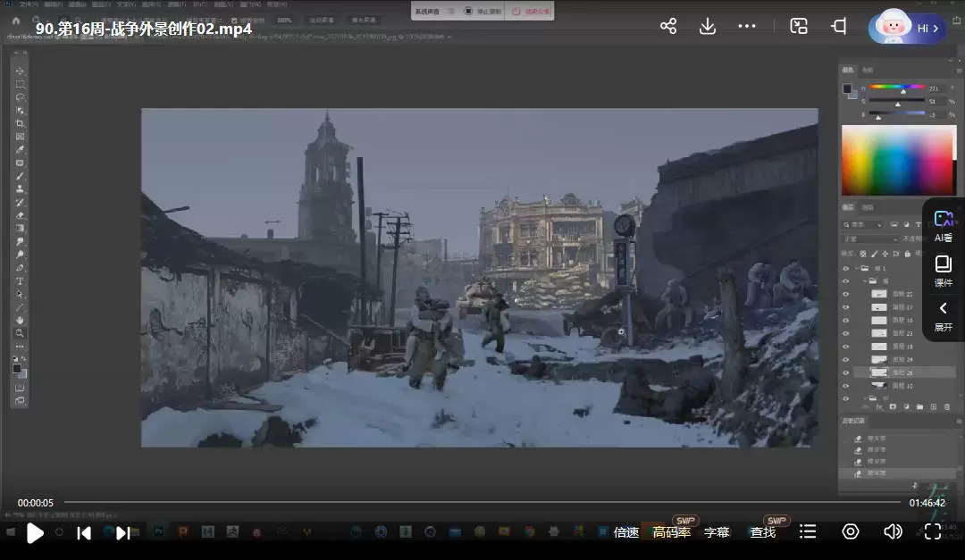
Task: Select the Move tool in Photoshop toolbar
Action: [x=20, y=71]
